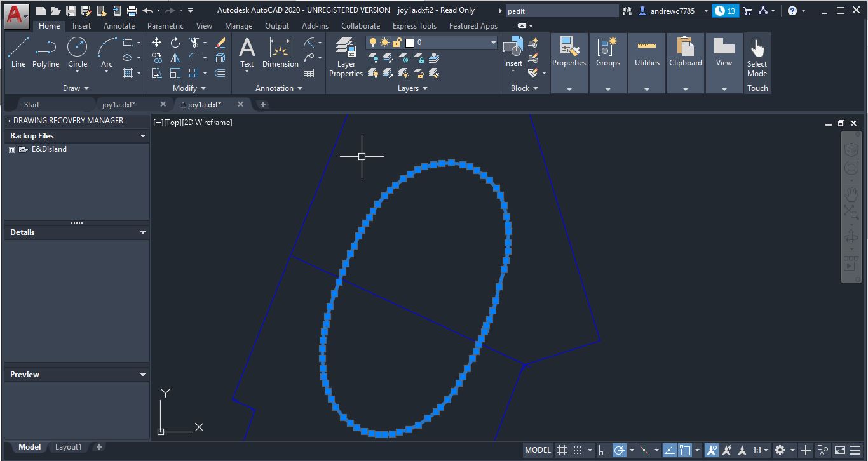Toggle Object Snap Tracking on the status bar
Image resolution: width=868 pixels, height=461 pixels.
point(670,450)
